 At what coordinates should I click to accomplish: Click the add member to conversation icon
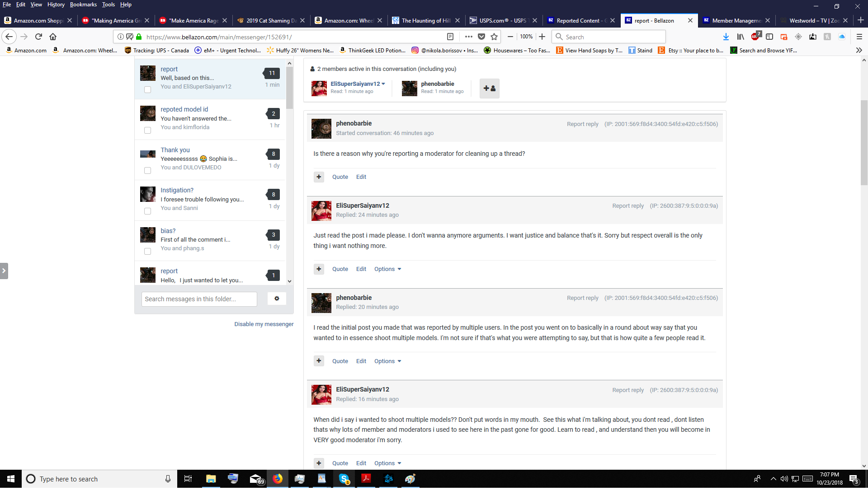489,89
